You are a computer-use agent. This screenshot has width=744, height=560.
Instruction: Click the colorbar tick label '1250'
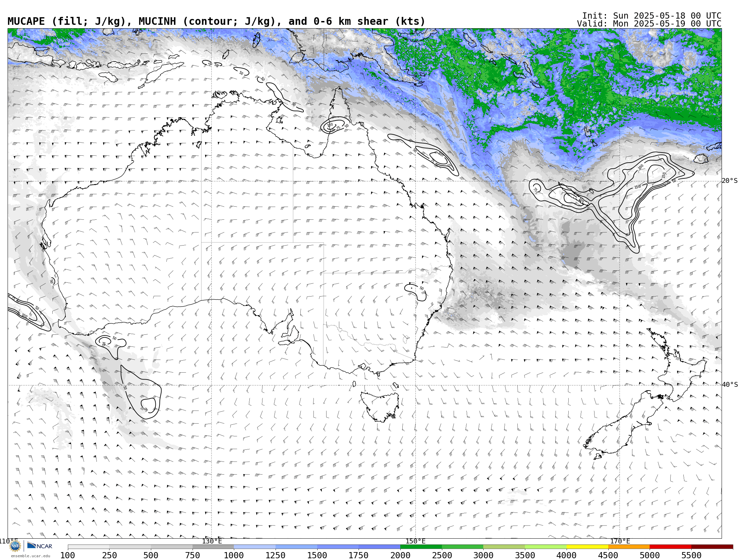(x=276, y=556)
